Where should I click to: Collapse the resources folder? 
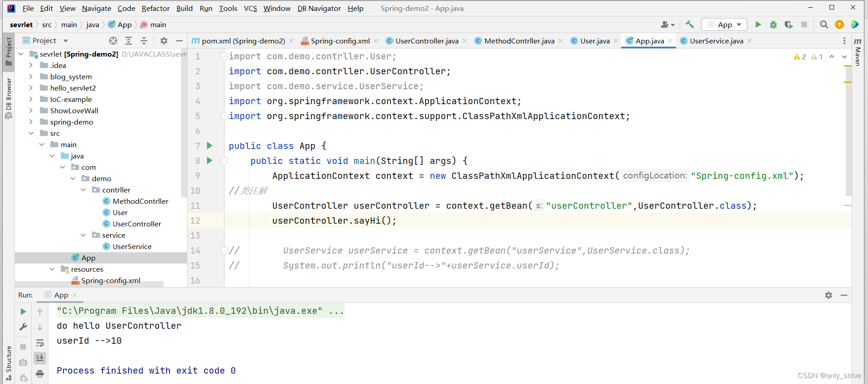point(52,269)
